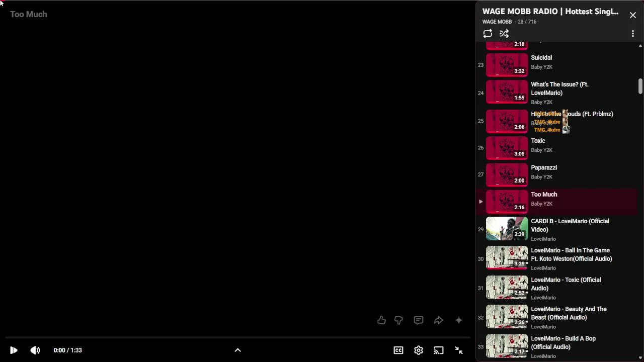Open the WAGE MOBB channel link

point(497,22)
